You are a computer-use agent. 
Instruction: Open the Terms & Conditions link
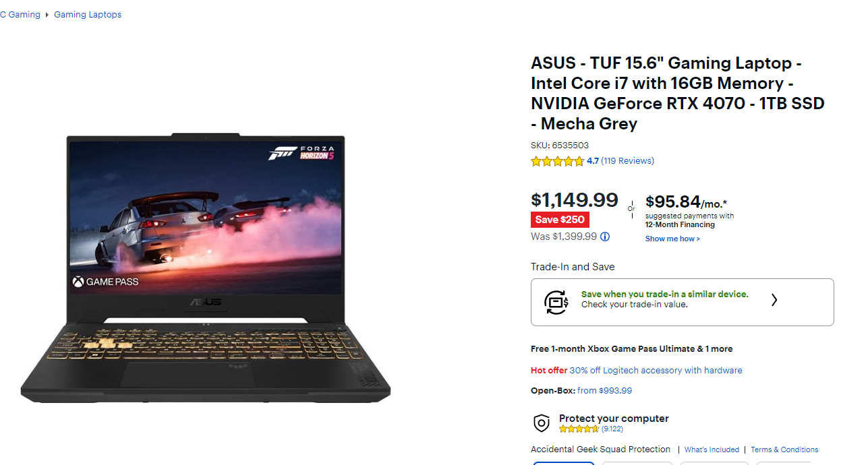784,449
